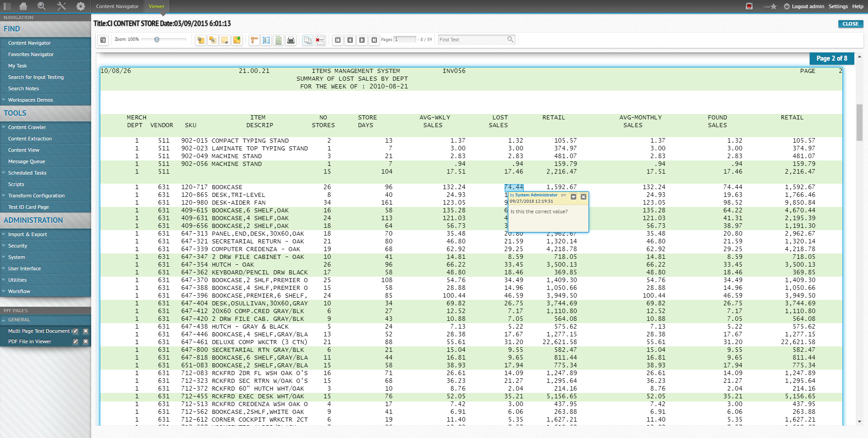This screenshot has height=438, width=868.
Task: Click the ruler icon in toolbar
Action: [x=254, y=40]
